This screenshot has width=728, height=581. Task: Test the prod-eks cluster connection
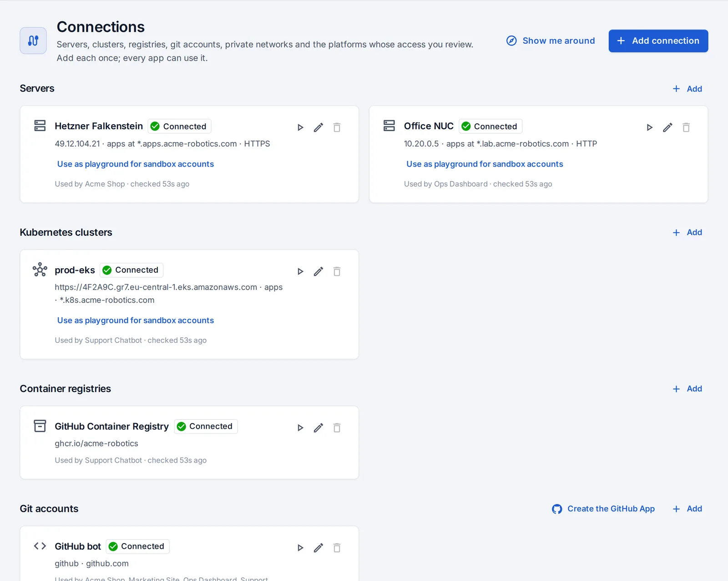tap(300, 271)
